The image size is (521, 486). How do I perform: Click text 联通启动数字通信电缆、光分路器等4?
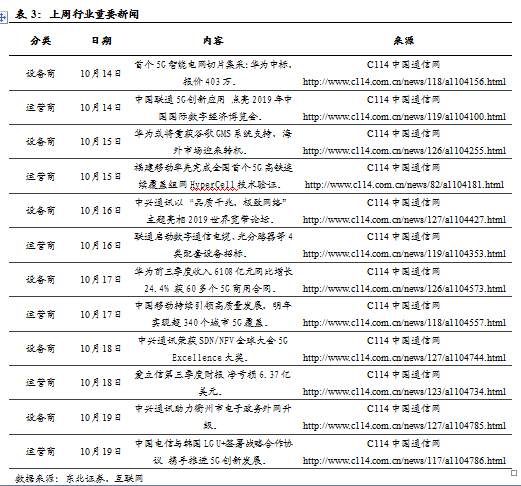(213, 237)
